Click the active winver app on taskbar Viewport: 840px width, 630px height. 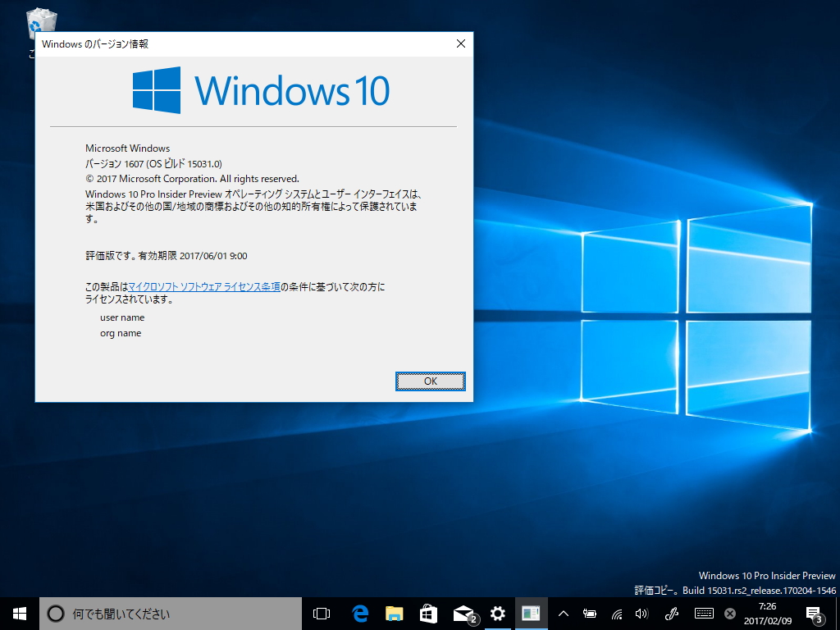531,613
